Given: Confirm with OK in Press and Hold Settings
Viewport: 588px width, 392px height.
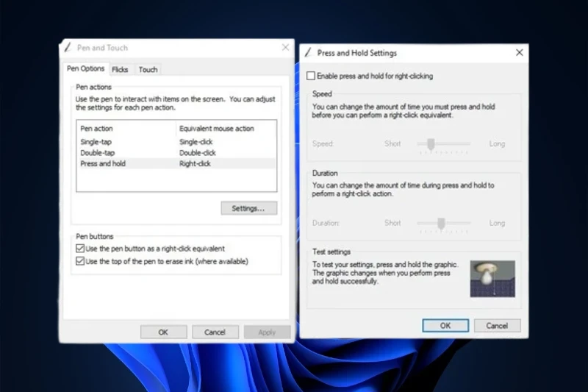Looking at the screenshot, I should click(445, 325).
